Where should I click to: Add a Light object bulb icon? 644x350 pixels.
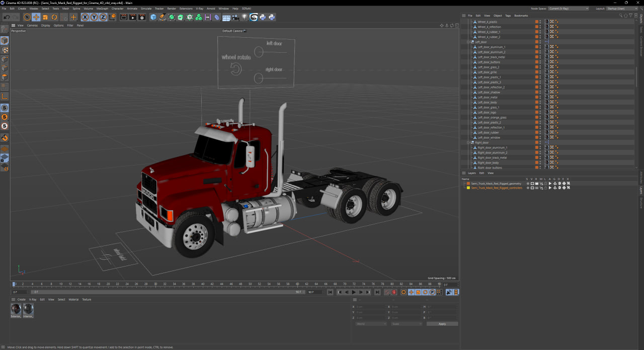pos(244,17)
